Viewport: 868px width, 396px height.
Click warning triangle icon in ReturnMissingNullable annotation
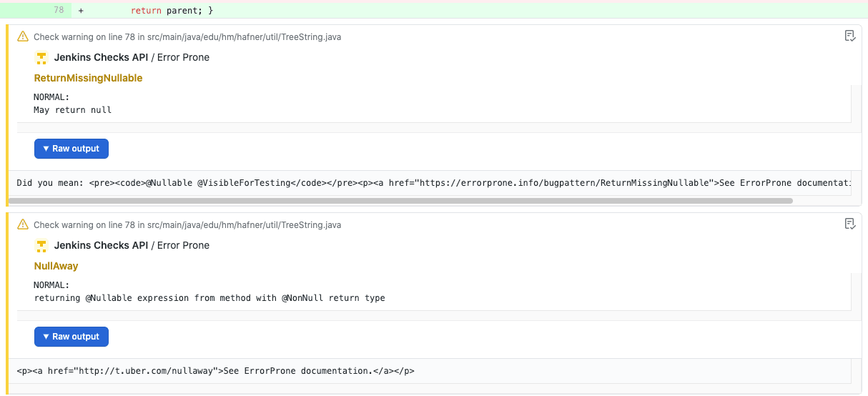(23, 37)
